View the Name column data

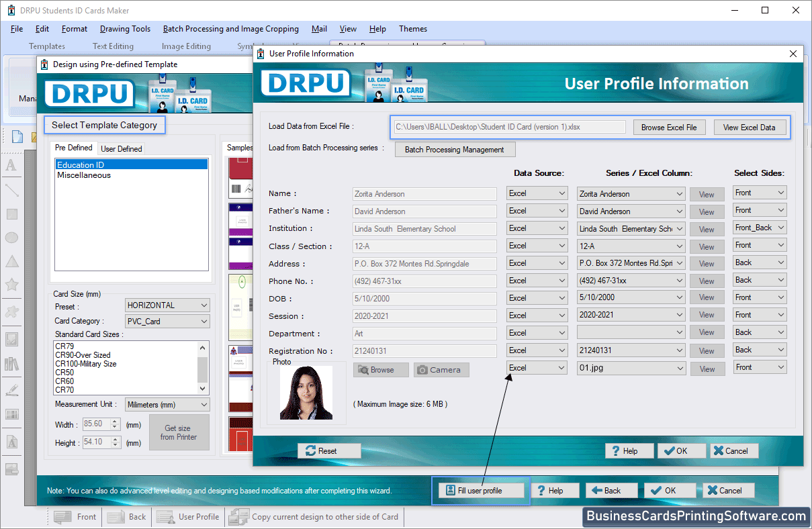[707, 195]
